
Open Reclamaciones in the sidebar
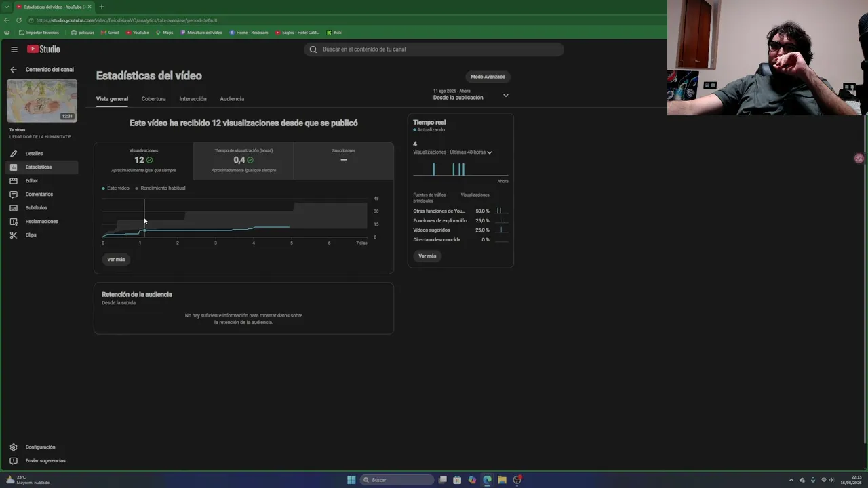point(42,222)
